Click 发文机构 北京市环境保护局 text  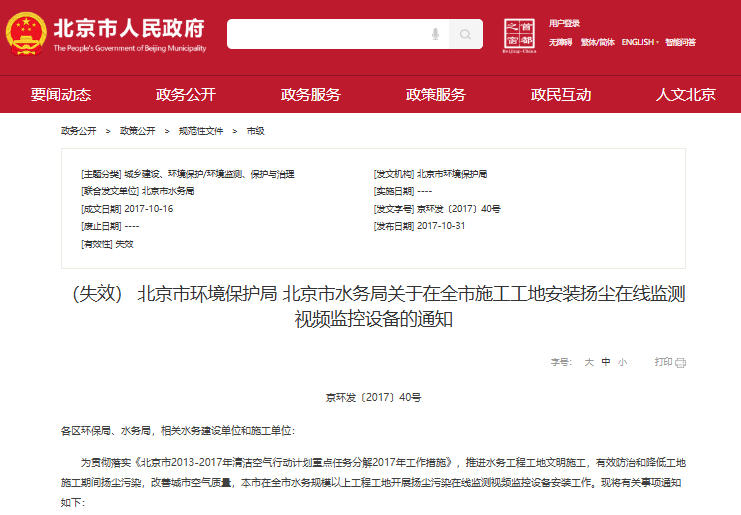pyautogui.click(x=430, y=174)
